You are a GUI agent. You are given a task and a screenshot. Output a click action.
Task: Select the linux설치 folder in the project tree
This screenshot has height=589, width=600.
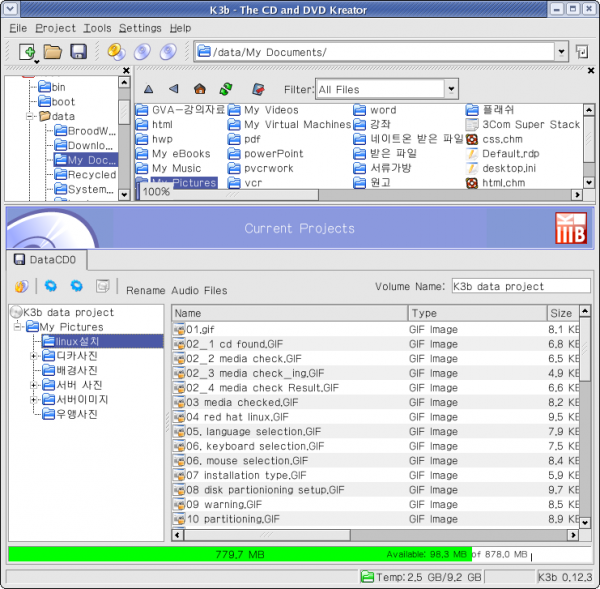(102, 341)
